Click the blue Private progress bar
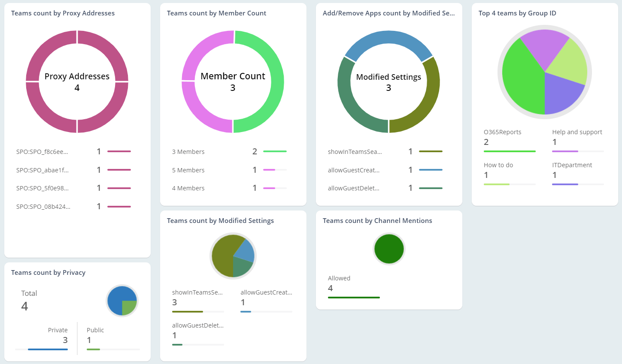The height and width of the screenshot is (364, 622). pyautogui.click(x=48, y=349)
